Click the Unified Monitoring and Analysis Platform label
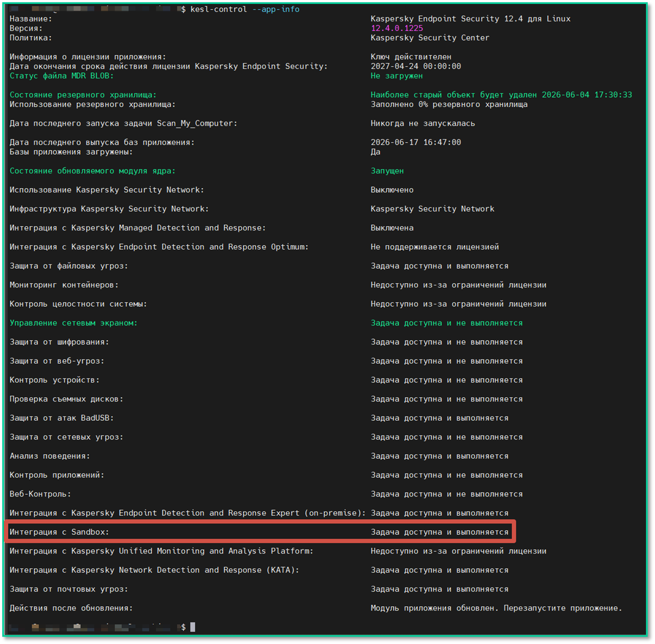Screen dimensions: 655x644 click(x=161, y=551)
